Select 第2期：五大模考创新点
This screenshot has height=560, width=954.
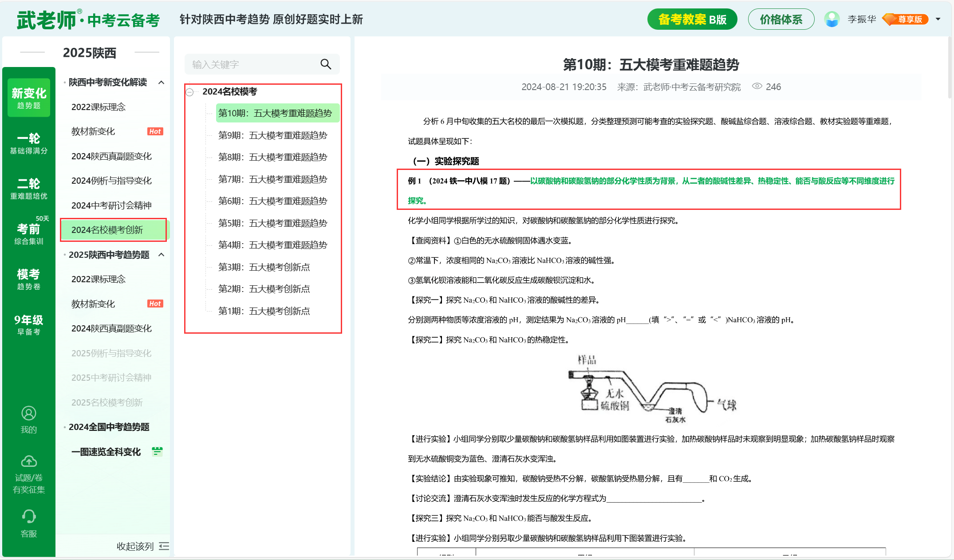pyautogui.click(x=264, y=289)
